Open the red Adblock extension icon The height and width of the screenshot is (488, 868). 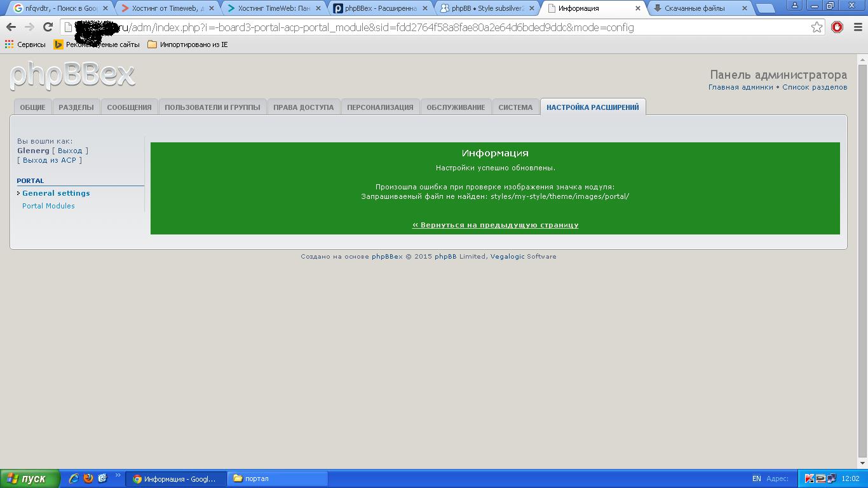click(x=837, y=27)
